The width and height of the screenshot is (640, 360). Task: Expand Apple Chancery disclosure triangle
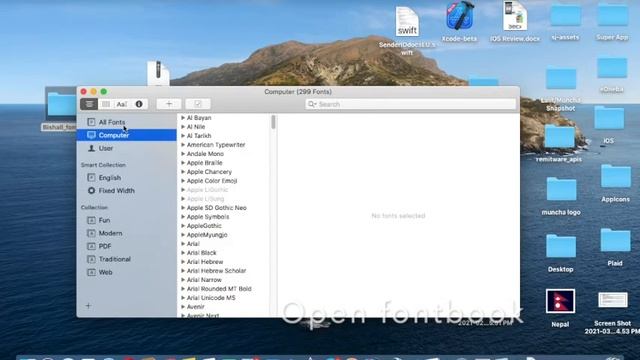(x=183, y=171)
